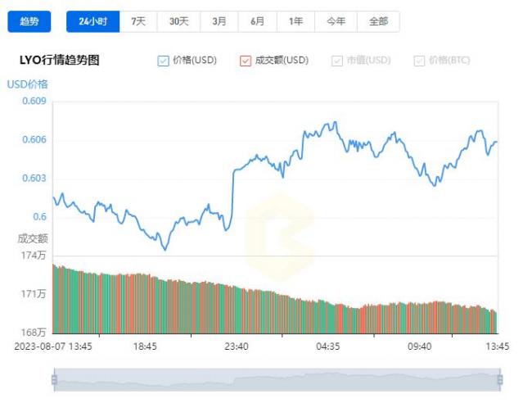Toggle the 价格(USD) checkbox
This screenshot has height=403, width=532.
[x=163, y=61]
